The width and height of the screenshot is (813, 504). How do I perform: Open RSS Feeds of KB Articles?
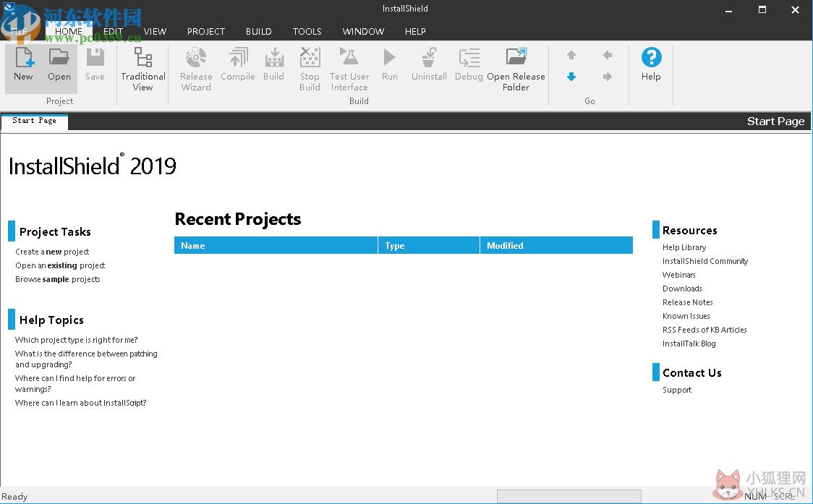705,330
